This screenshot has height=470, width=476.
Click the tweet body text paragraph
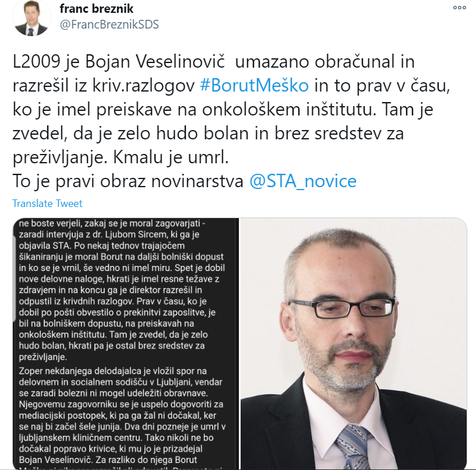click(x=231, y=121)
